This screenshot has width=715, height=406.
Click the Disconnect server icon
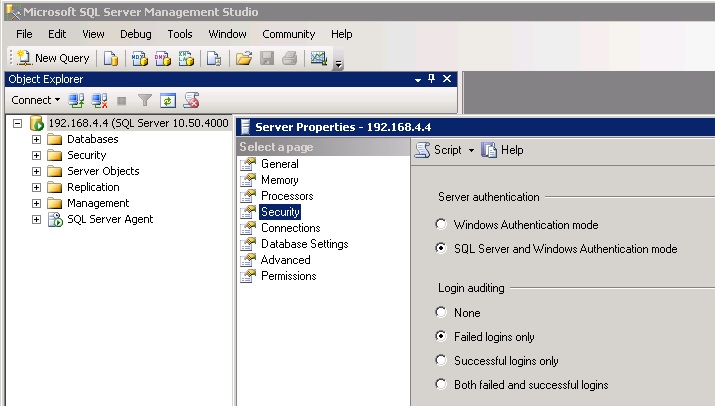(99, 100)
